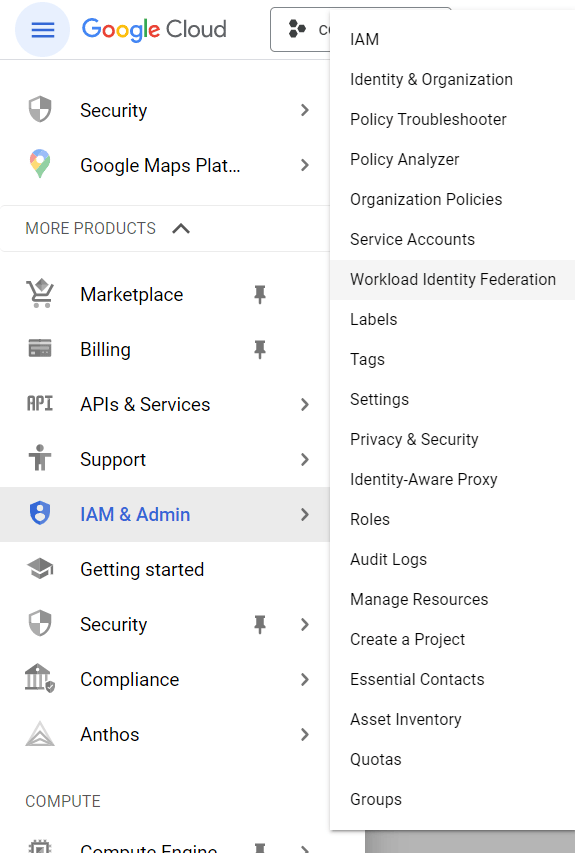575x853 pixels.
Task: Open Labels in IAM submenu
Action: coord(374,319)
